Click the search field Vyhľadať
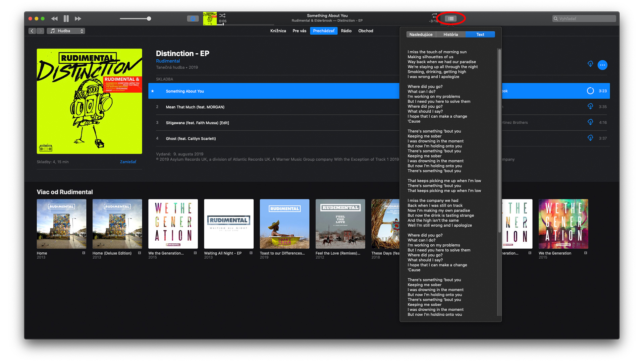Screen dimensions: 644x362 584,19
